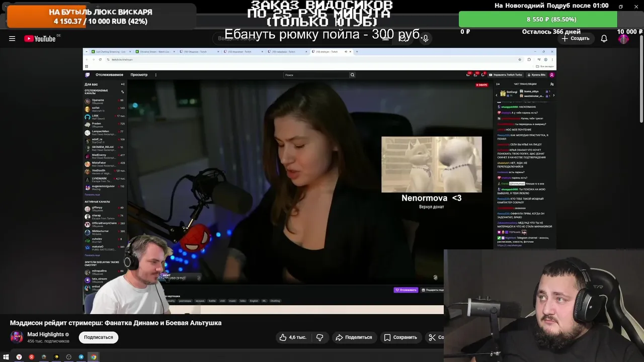This screenshot has width=644, height=362.
Task: Click the Twitch Поиск search field
Action: coord(316,75)
